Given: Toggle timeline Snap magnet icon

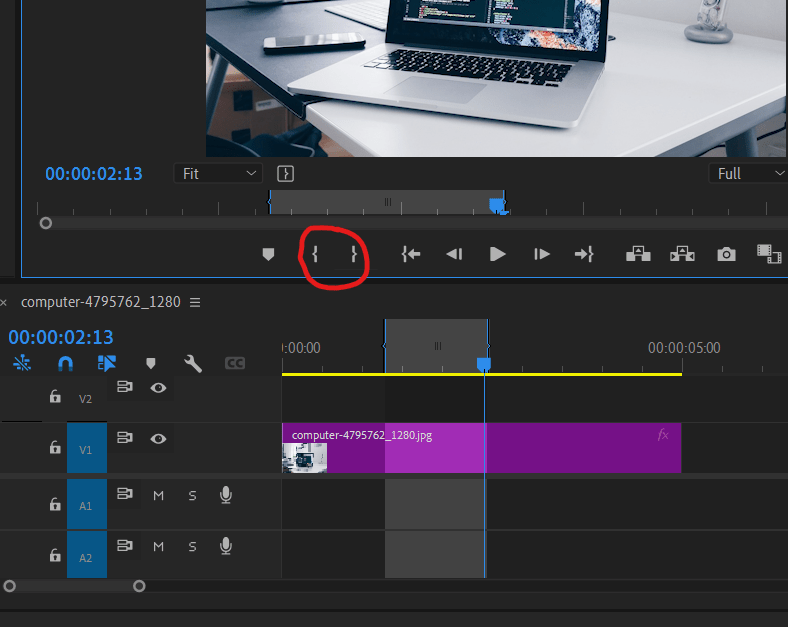Looking at the screenshot, I should pos(65,364).
